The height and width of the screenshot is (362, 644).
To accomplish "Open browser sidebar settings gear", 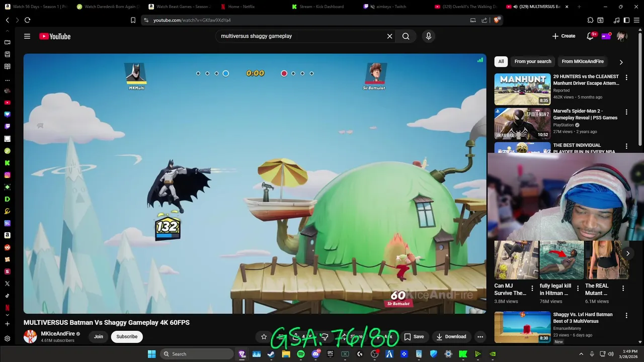I will click(x=7, y=338).
